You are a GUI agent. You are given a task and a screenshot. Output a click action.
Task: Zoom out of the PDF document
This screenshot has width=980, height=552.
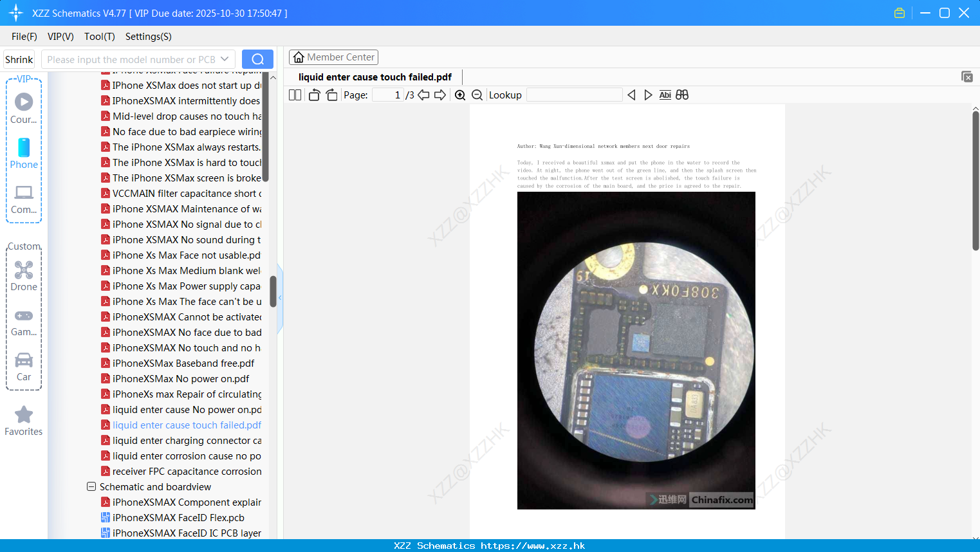(x=477, y=95)
